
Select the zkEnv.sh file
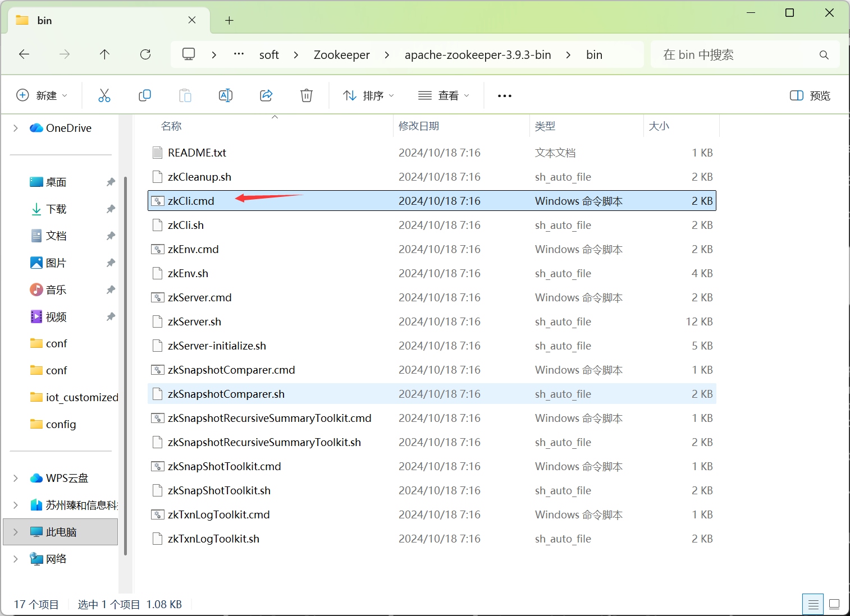click(432, 273)
